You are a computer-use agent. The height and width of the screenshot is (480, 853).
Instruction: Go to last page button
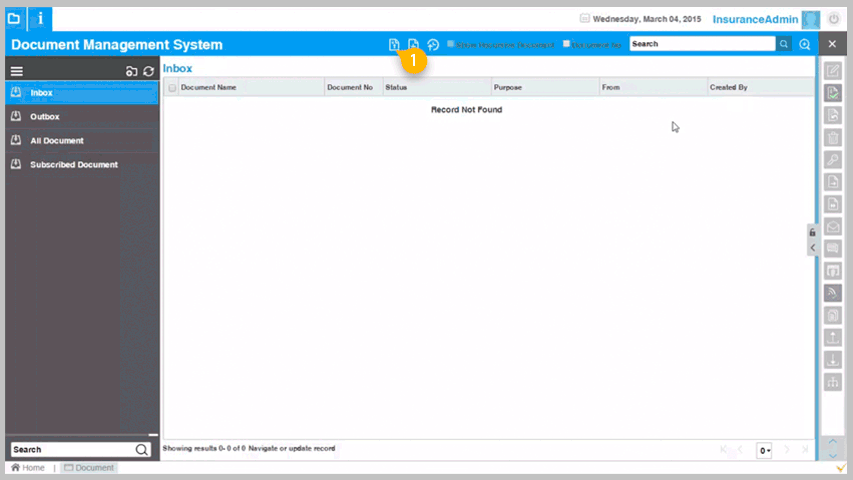805,450
